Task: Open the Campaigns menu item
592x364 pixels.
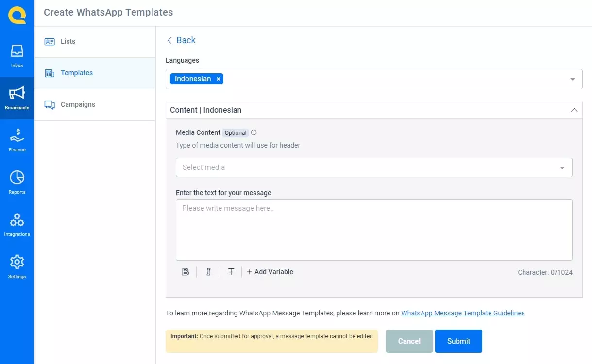Action: click(95, 105)
